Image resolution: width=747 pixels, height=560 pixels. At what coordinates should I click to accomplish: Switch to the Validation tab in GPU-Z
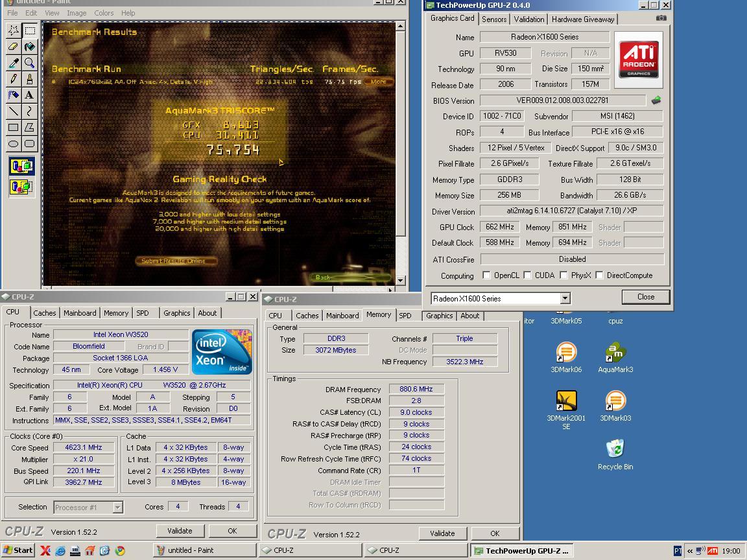tap(529, 19)
